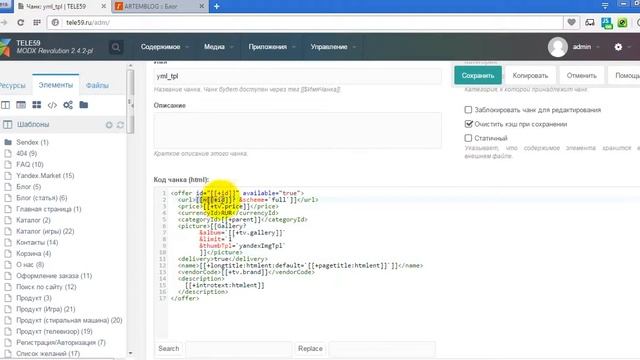Viewport: 640px width, 360px height.
Task: Open the Медиа menu
Action: tap(218, 47)
